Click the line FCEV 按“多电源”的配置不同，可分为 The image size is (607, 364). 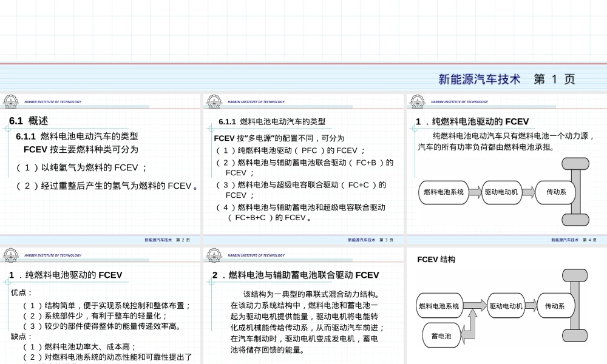279,138
